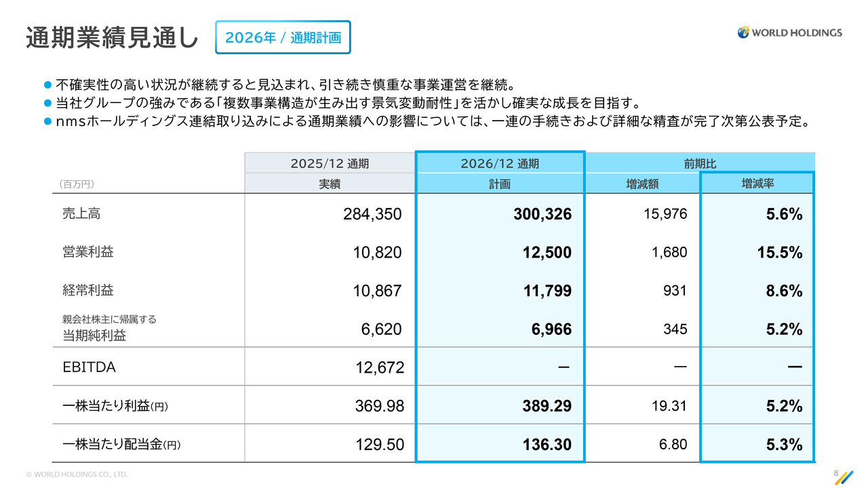Select the EBITDA row label
This screenshot has width=868, height=488.
click(89, 367)
